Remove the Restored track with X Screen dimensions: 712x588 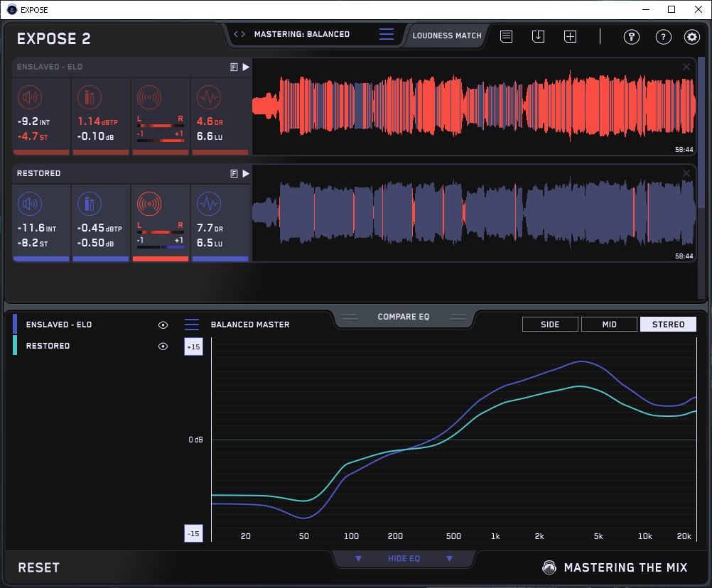pyautogui.click(x=686, y=173)
